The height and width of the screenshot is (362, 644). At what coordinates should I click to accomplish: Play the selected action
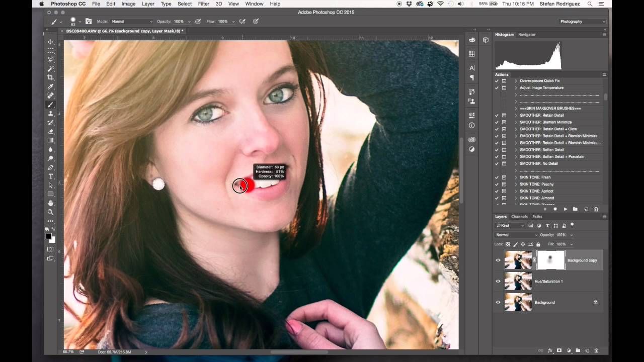point(566,209)
